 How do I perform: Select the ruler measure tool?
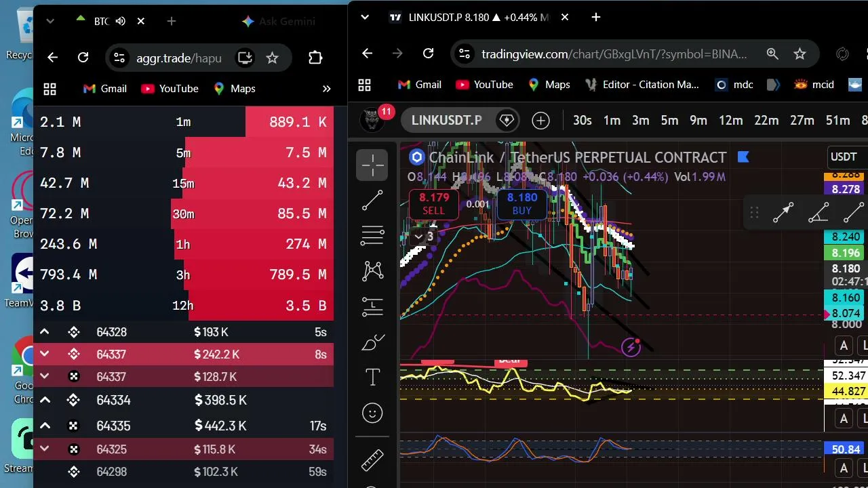coord(373,460)
